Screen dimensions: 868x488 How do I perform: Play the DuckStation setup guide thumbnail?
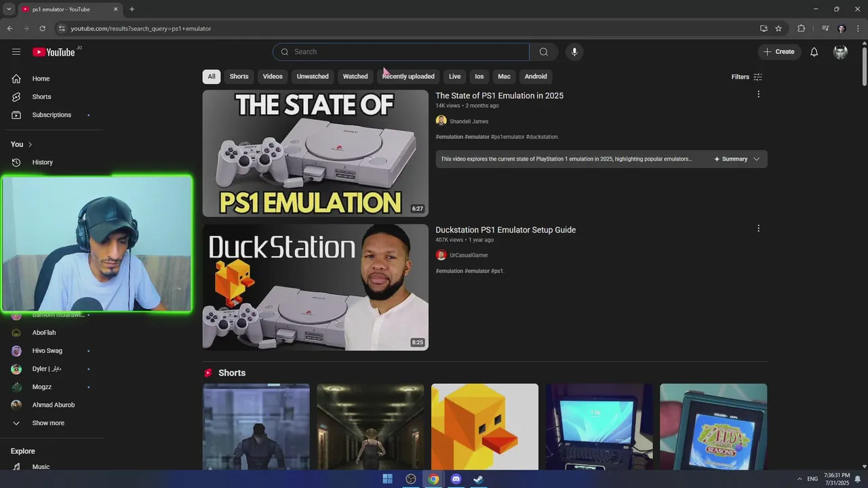[x=315, y=287]
